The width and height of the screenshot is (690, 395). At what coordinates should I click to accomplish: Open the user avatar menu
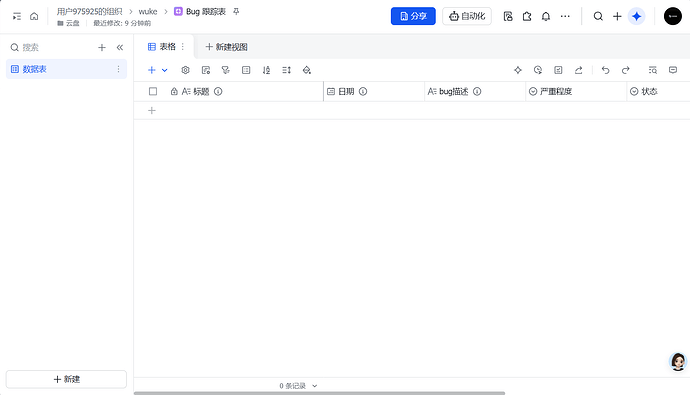tap(672, 16)
